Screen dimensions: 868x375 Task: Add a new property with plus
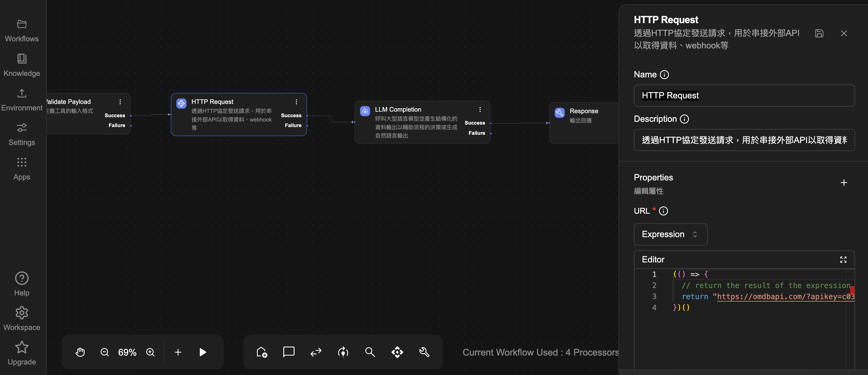pos(843,183)
